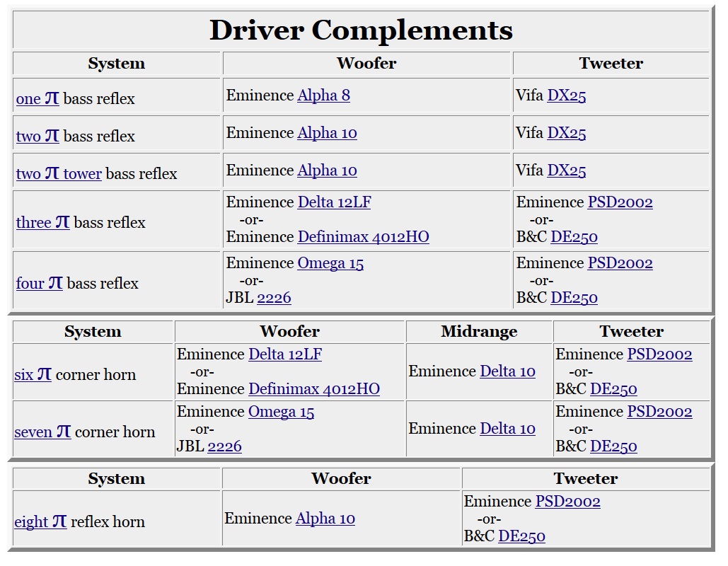Click 'JBL' text in seven π row
The width and height of the screenshot is (728, 566).
pyautogui.click(x=190, y=446)
